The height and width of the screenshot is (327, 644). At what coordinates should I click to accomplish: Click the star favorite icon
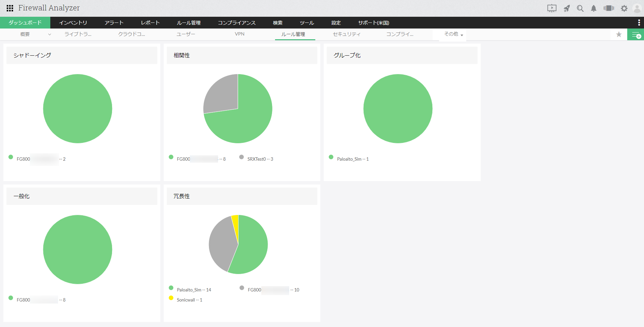[619, 34]
